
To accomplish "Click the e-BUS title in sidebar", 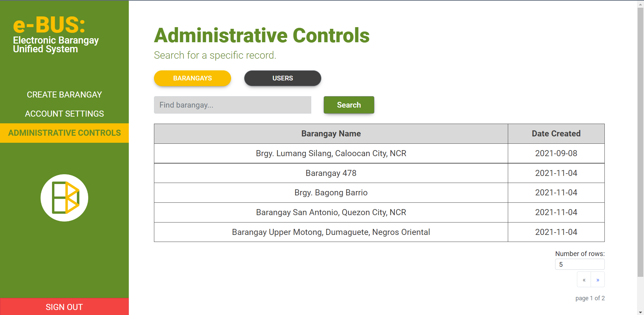I will click(x=49, y=25).
